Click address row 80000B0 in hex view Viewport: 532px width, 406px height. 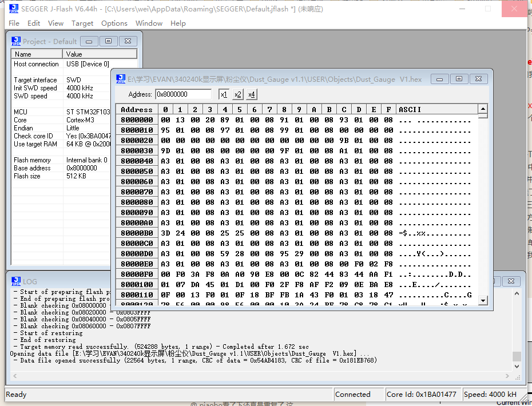137,233
